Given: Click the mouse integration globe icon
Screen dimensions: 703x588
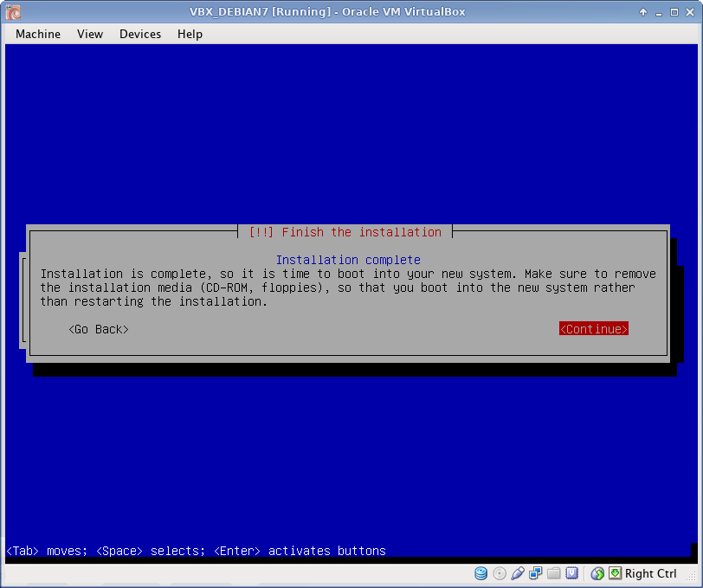Looking at the screenshot, I should pos(597,573).
